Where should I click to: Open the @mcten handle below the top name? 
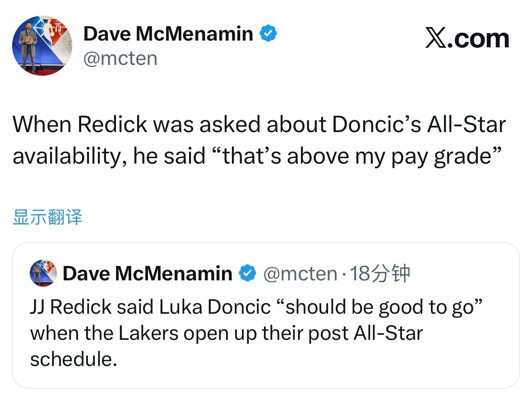point(120,58)
